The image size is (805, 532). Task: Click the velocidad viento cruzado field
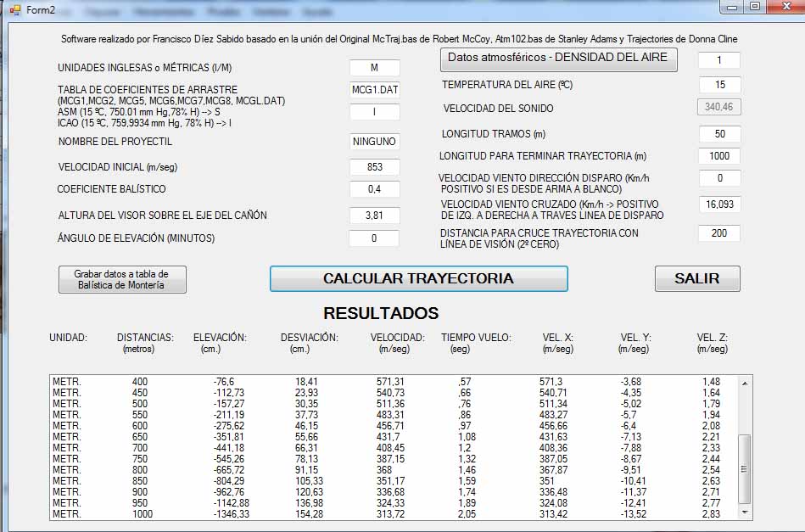719,204
